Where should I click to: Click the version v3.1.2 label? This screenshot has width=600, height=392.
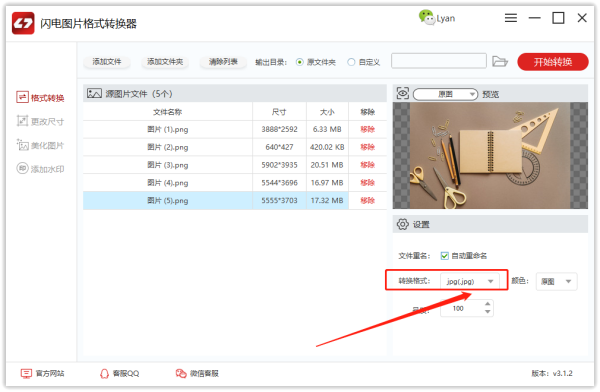click(x=552, y=373)
